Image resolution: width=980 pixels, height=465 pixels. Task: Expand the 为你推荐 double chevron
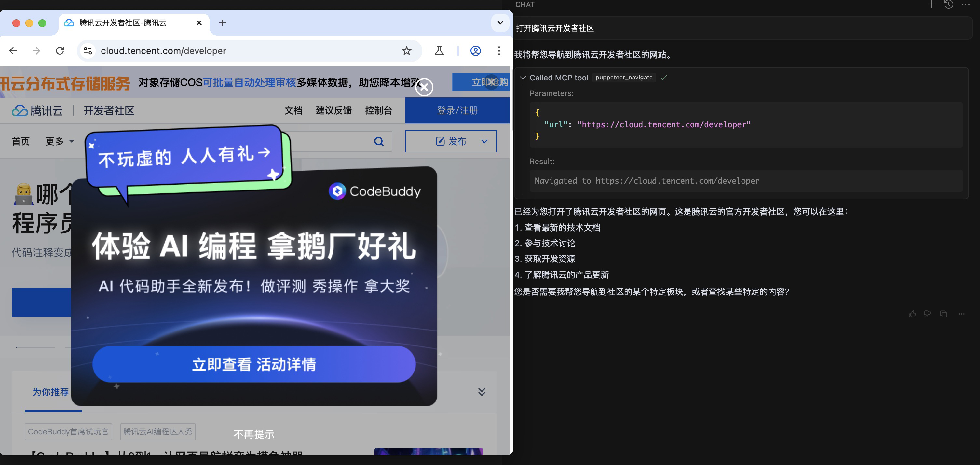(x=482, y=392)
